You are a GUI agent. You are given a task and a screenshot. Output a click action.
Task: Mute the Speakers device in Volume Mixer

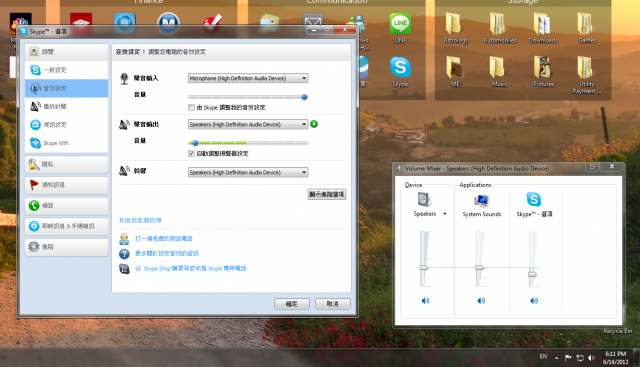tap(425, 300)
